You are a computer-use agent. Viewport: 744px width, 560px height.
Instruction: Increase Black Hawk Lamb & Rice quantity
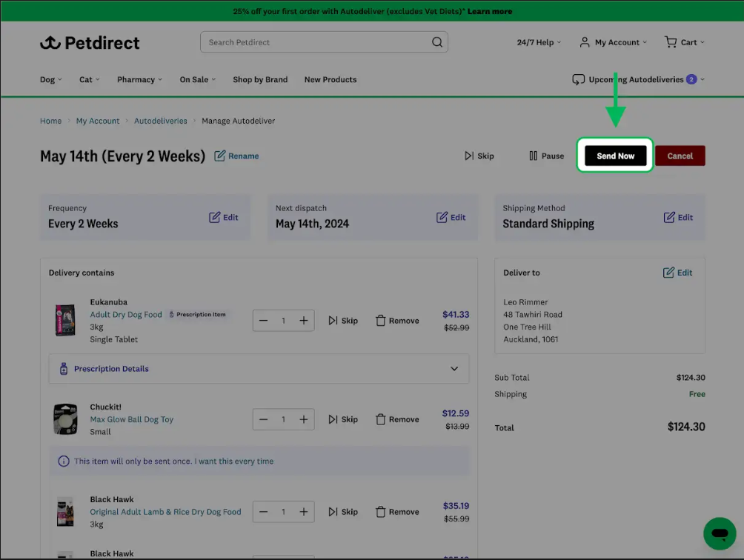(304, 512)
